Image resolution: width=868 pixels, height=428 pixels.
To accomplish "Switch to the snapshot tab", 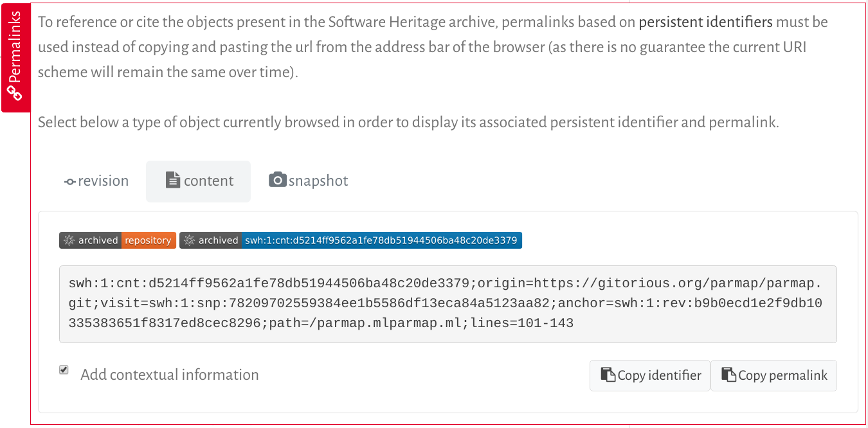I will point(309,181).
